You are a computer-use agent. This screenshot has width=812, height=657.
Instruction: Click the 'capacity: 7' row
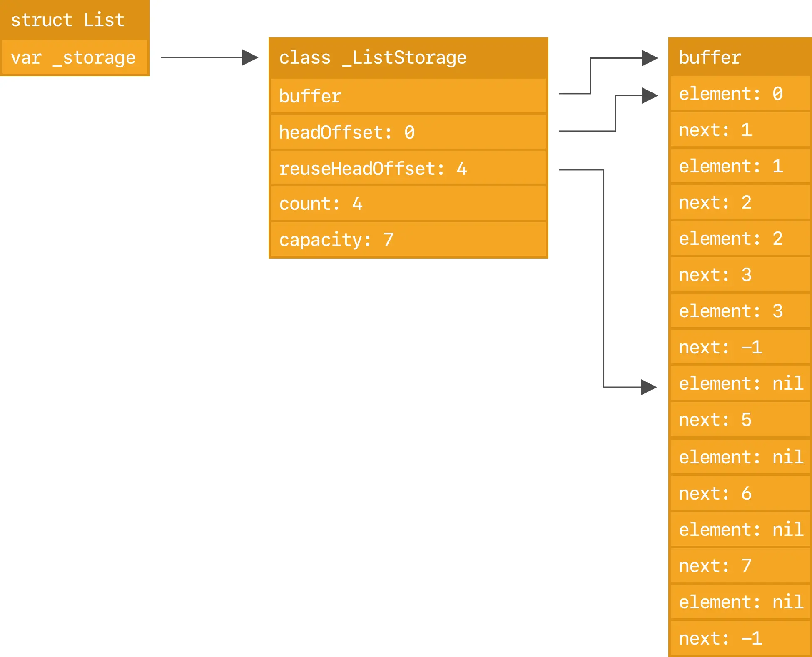coord(408,240)
